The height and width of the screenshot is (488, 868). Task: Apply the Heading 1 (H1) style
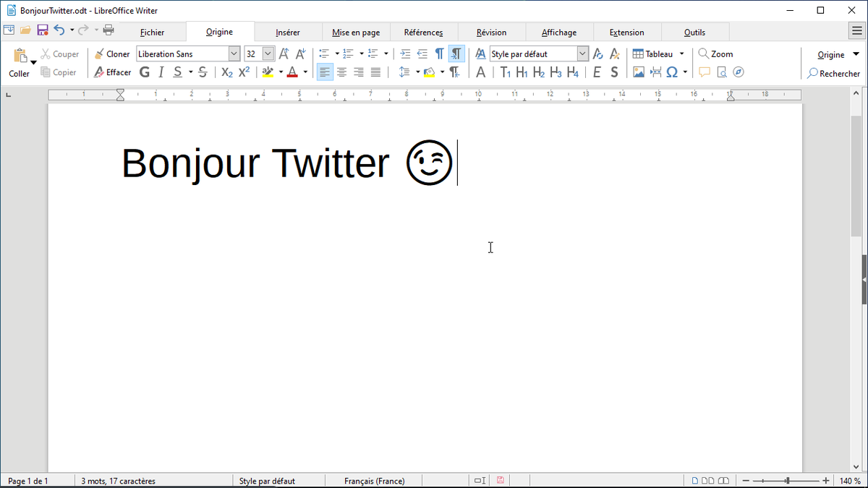(522, 72)
